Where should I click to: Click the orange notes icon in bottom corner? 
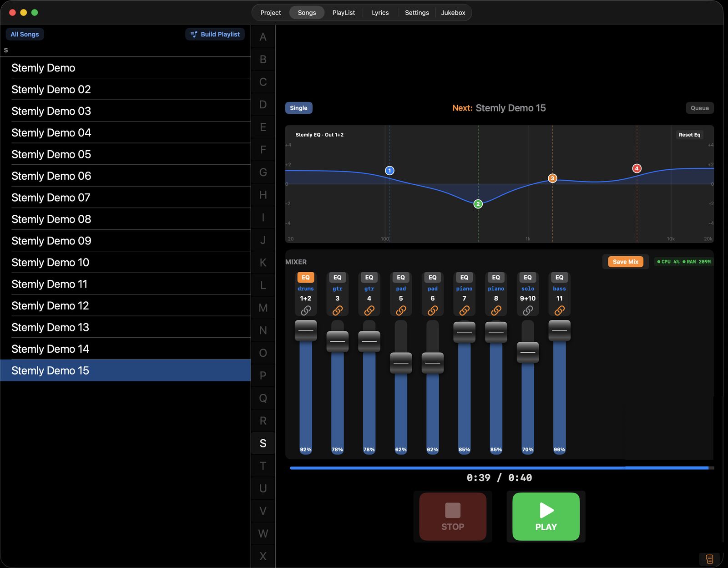(x=709, y=559)
